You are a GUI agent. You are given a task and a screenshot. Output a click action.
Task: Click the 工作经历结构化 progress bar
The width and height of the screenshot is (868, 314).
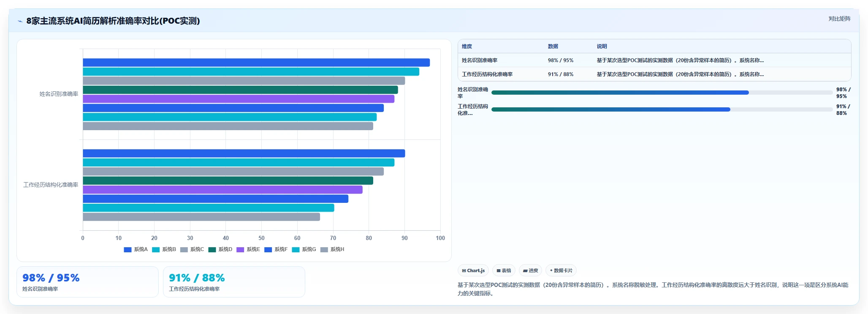coord(662,109)
